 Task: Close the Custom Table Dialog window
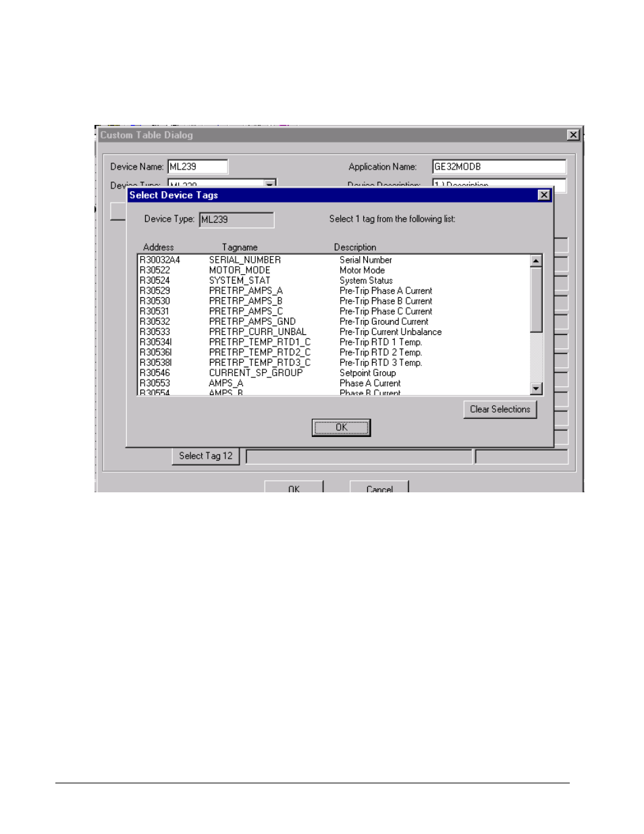(x=573, y=135)
